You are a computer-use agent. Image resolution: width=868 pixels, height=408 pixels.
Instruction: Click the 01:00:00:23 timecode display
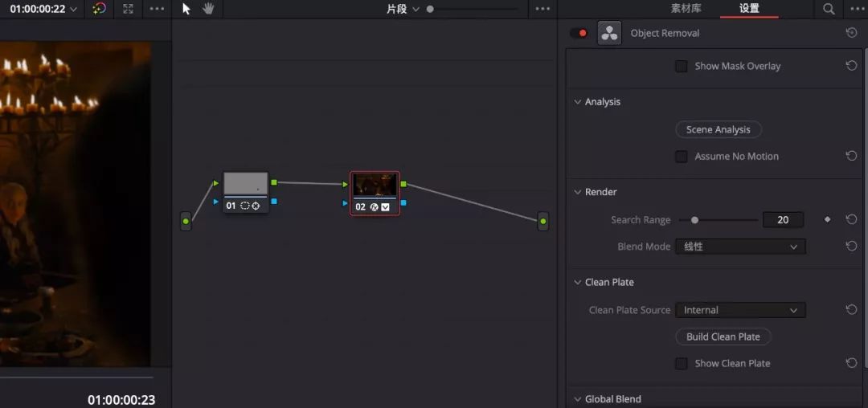click(122, 400)
